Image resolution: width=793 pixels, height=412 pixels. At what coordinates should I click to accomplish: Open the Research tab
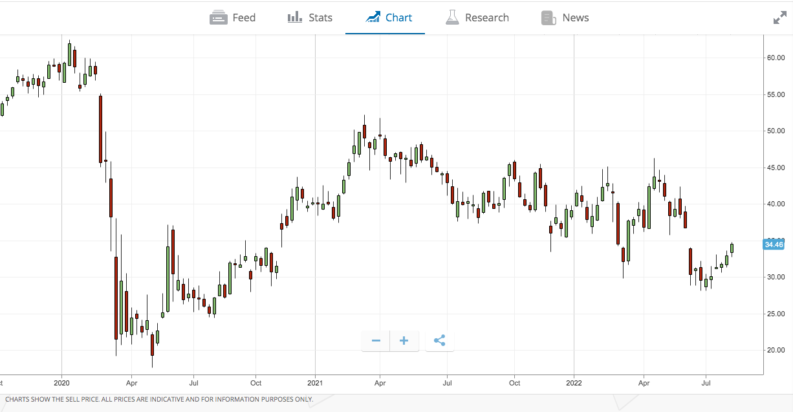[477, 18]
